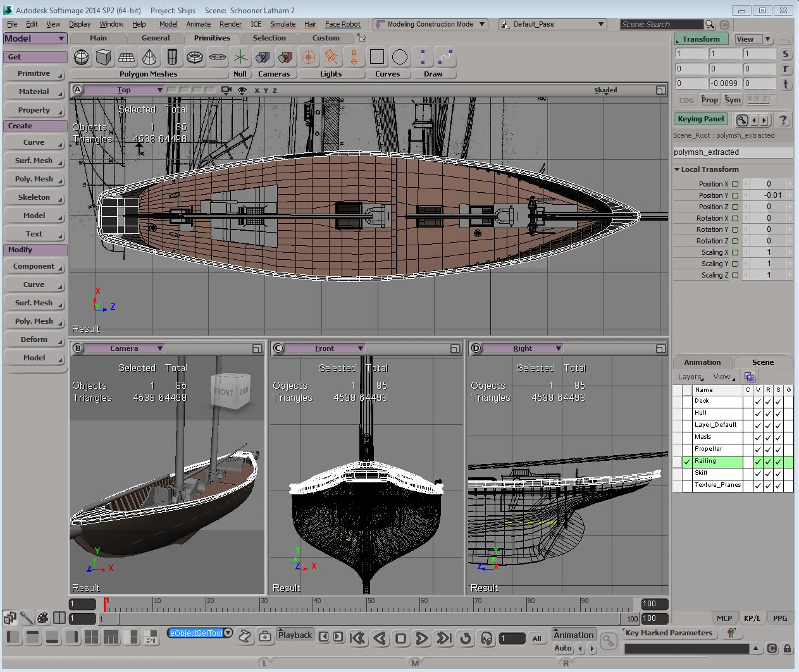The width and height of the screenshot is (799, 672).
Task: Insert a Null object from toolbar
Action: coord(240,58)
